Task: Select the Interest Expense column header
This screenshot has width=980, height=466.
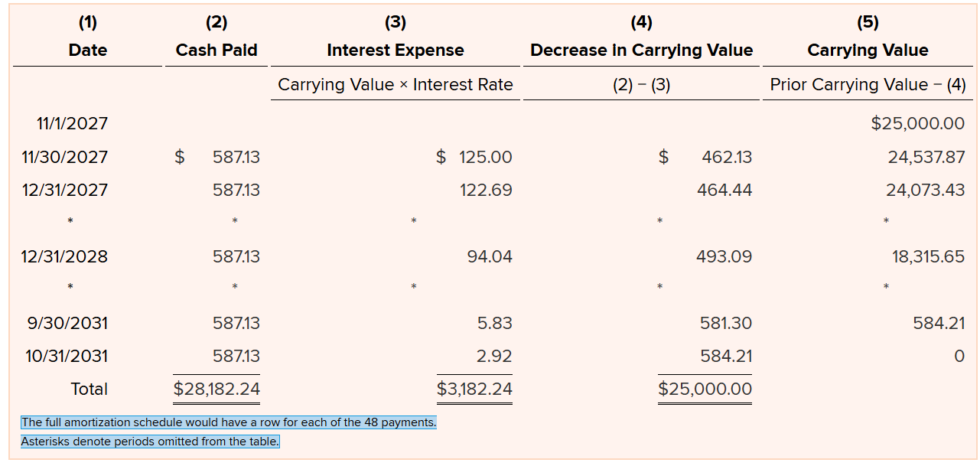Action: tap(395, 51)
